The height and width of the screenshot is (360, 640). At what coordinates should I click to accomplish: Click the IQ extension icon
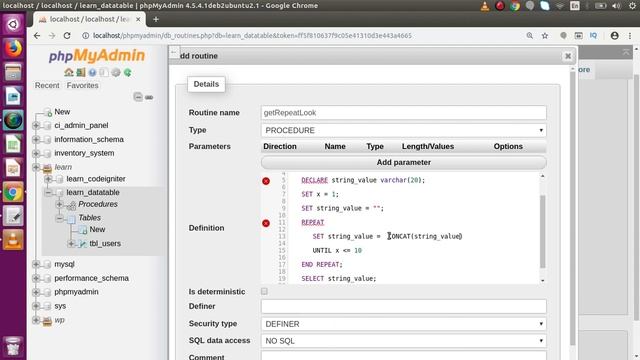[x=593, y=36]
